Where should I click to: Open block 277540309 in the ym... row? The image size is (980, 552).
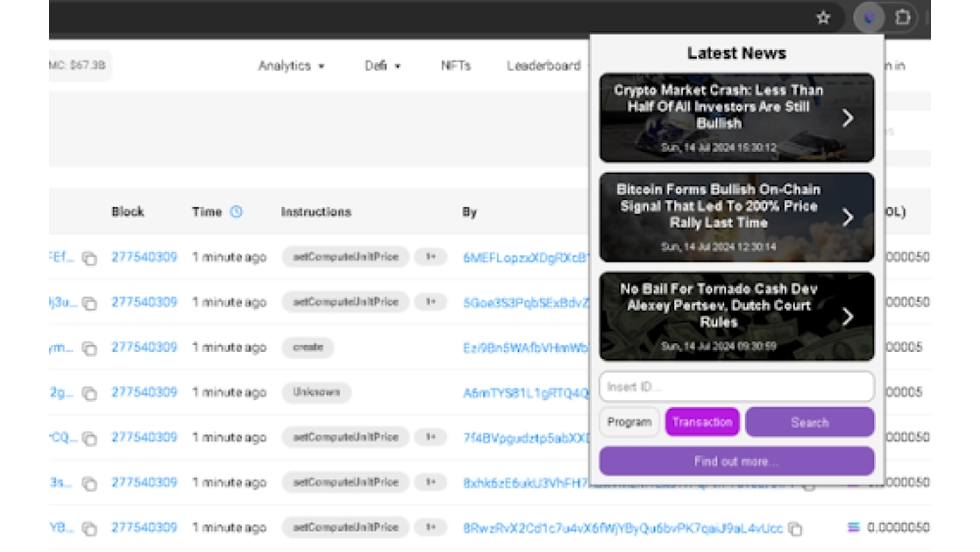point(144,347)
